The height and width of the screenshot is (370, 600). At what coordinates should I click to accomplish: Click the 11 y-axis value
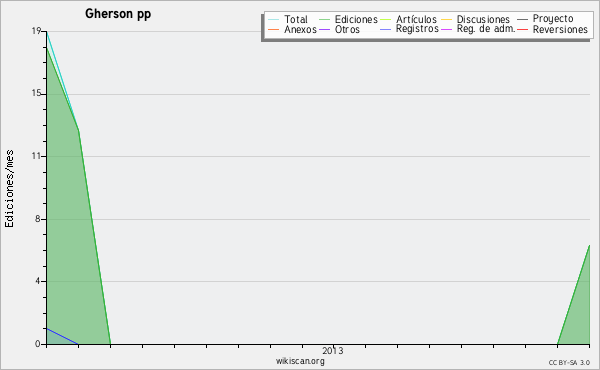coord(36,156)
